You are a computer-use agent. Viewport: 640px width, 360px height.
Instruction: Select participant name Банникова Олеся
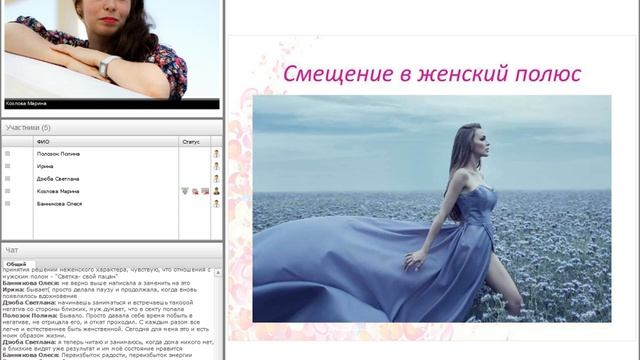tap(60, 204)
